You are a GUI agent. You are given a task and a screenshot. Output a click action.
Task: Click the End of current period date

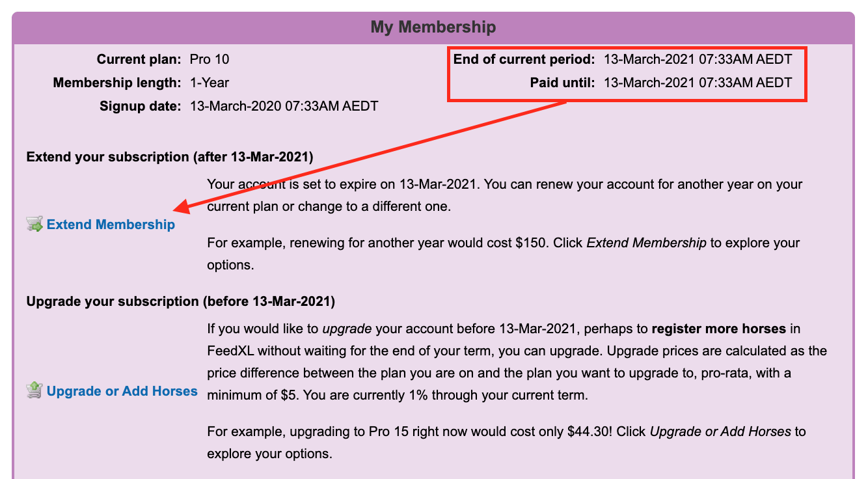point(698,60)
